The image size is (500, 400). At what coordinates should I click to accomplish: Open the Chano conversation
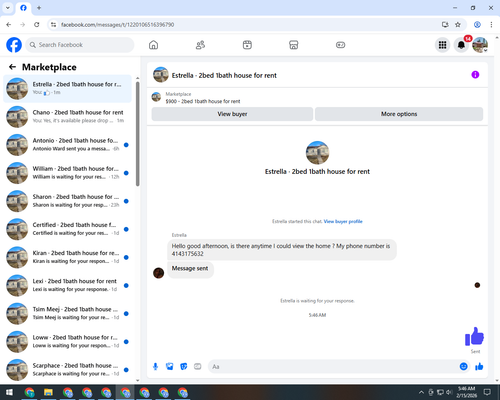(x=67, y=117)
